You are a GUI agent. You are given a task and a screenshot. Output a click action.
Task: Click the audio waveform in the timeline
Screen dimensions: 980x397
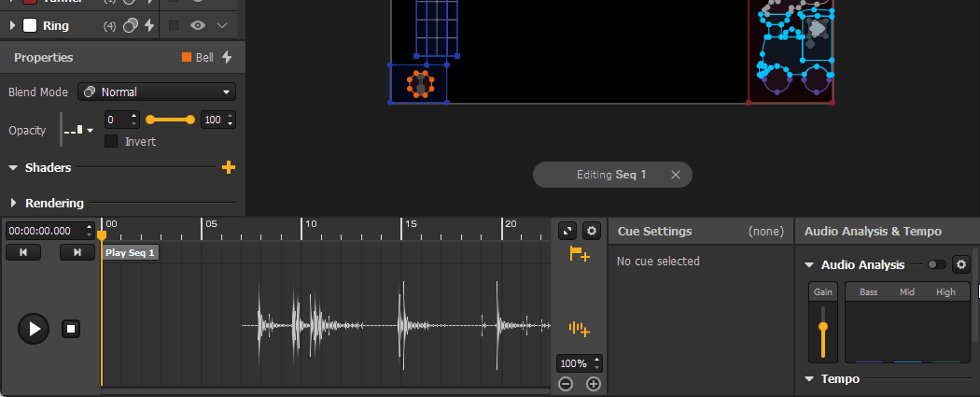(396, 325)
